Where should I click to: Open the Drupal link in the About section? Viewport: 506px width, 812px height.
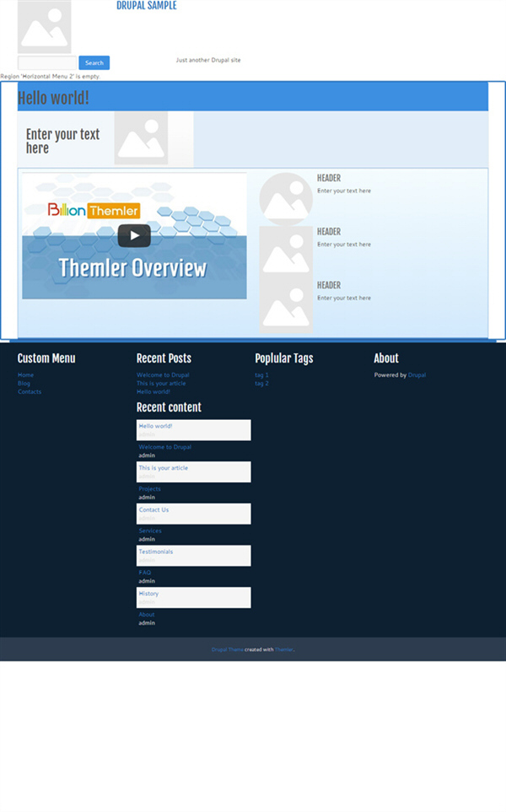point(417,375)
